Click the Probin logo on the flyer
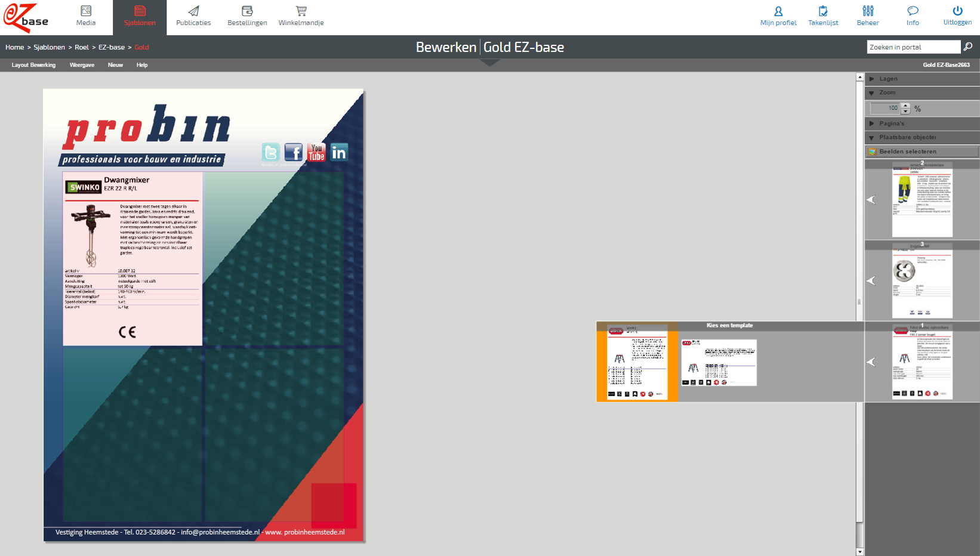 coord(147,126)
